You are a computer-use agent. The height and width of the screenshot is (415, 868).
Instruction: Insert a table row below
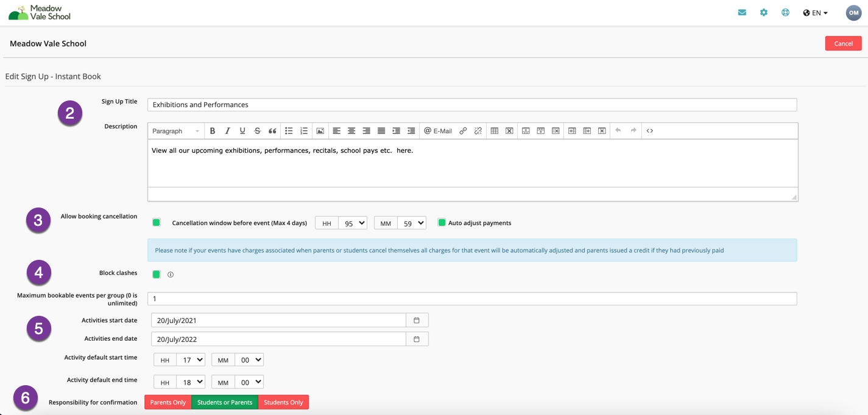tap(541, 131)
